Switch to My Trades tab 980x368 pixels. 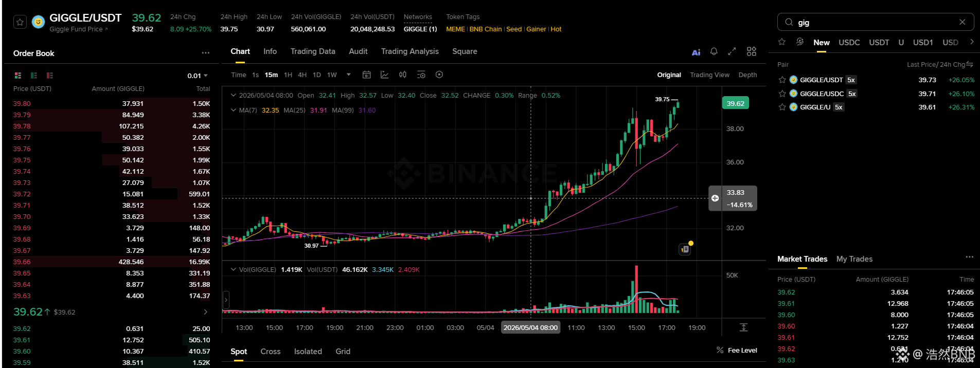pyautogui.click(x=854, y=259)
